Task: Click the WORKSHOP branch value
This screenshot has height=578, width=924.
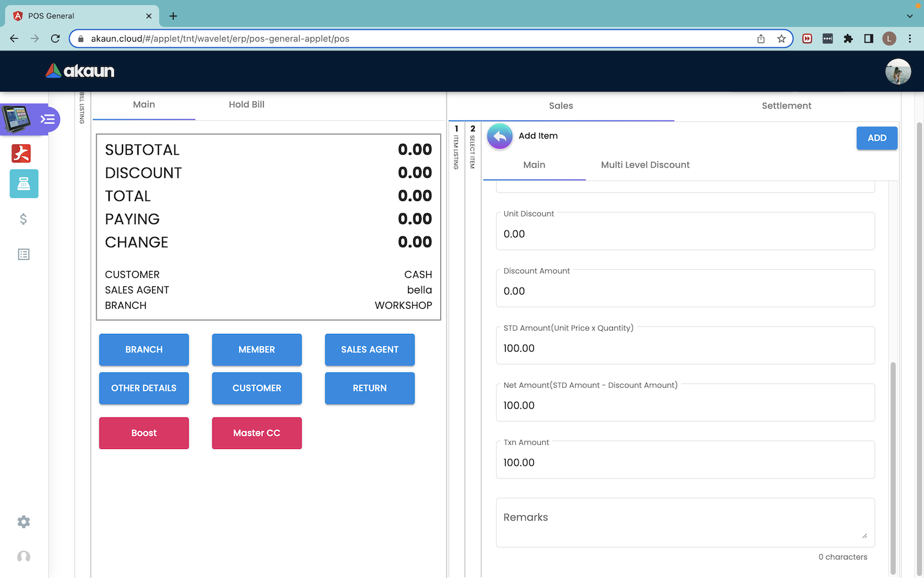Action: point(403,306)
